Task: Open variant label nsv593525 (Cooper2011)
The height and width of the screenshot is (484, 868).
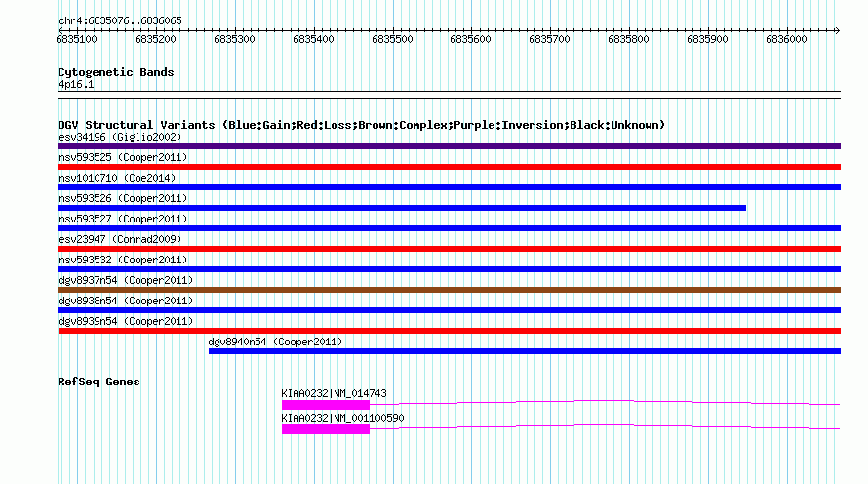Action: point(123,158)
